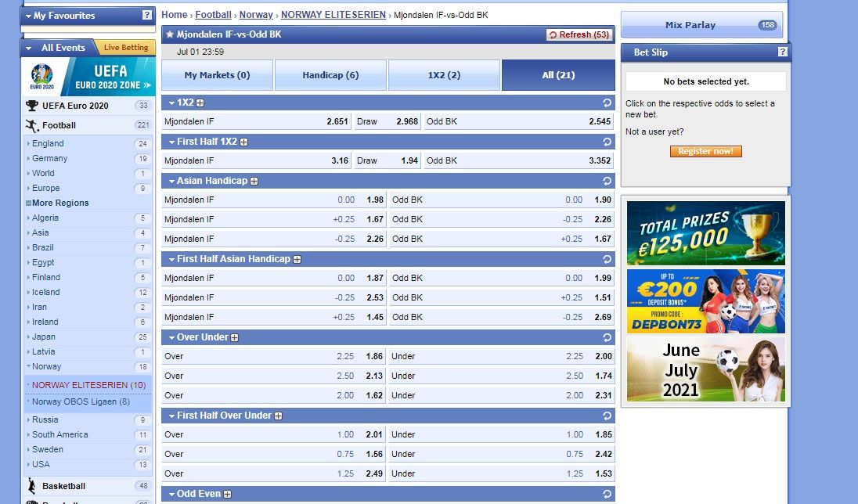The width and height of the screenshot is (858, 504).
Task: Click the Refresh (53) button
Action: point(579,35)
